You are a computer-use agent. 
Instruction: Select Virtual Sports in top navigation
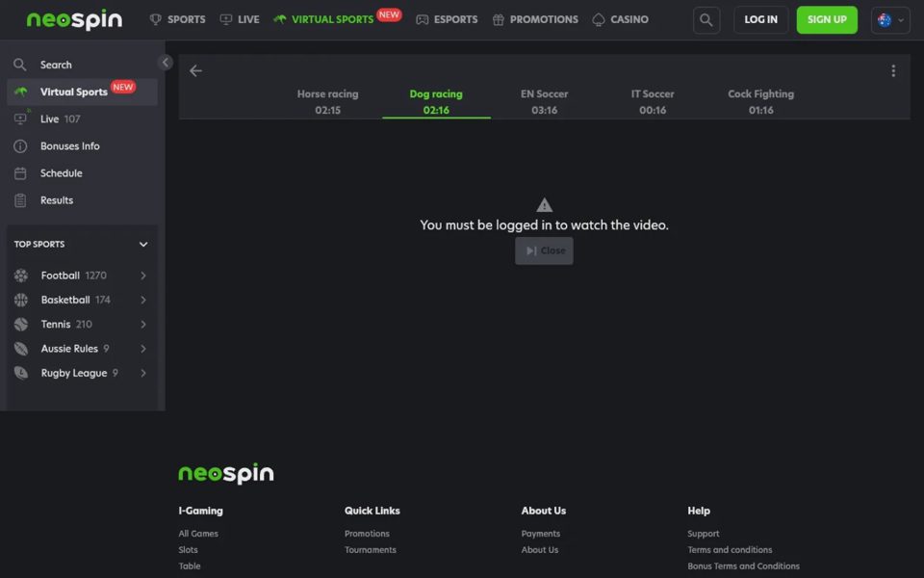(x=337, y=17)
